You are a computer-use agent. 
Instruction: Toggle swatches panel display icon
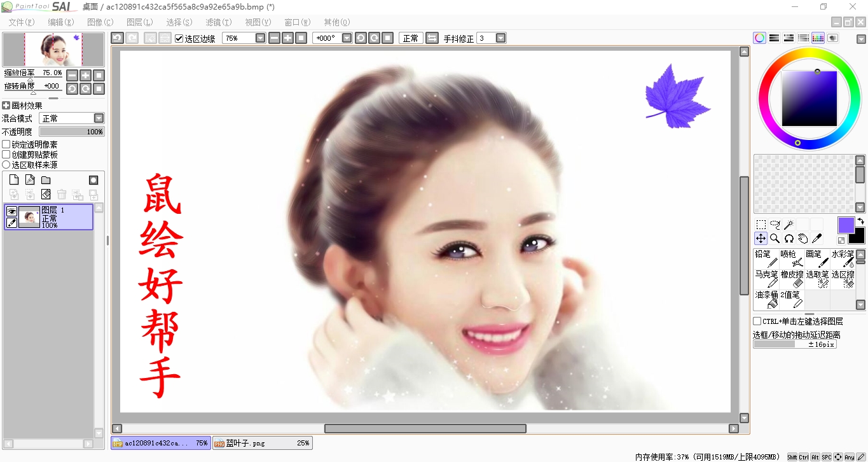point(818,38)
